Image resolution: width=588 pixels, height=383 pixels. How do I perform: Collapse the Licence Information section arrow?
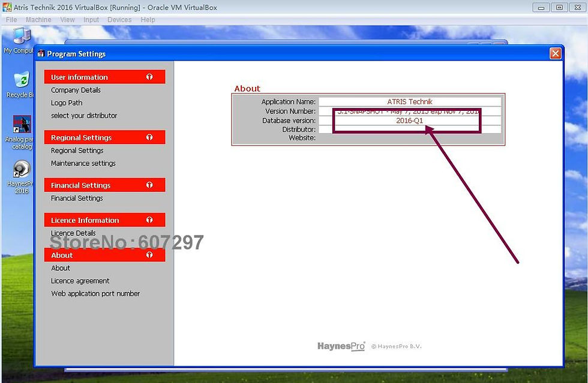click(x=149, y=220)
